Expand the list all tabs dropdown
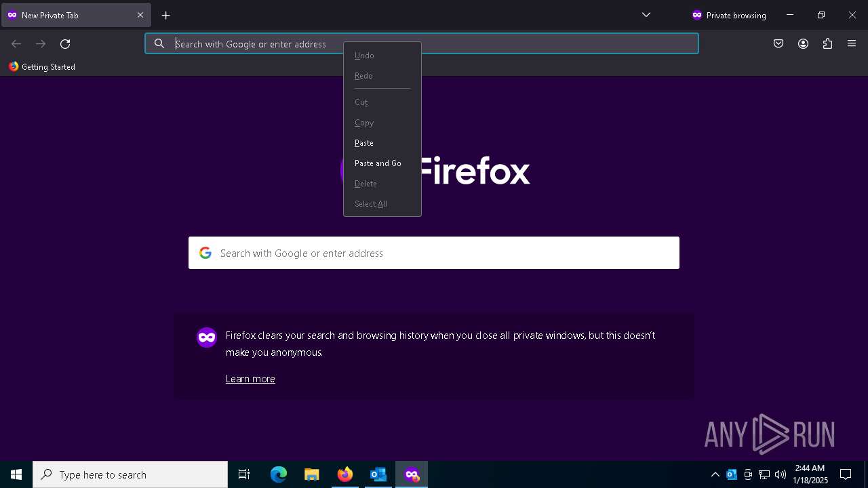The image size is (868, 488). pyautogui.click(x=646, y=15)
